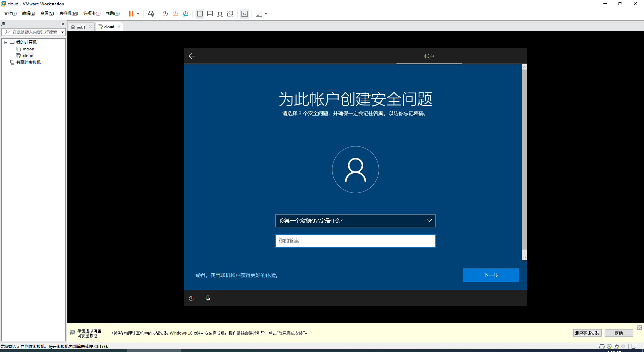Click the CD/DVD drive status icon
Image resolution: width=644 pixels, height=352 pixels.
pos(609,346)
